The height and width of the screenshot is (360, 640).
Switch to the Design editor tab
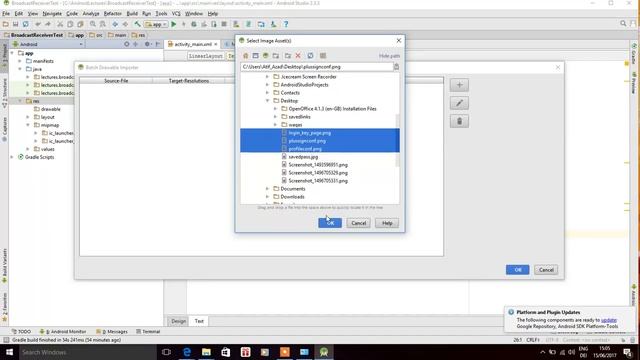tap(178, 321)
